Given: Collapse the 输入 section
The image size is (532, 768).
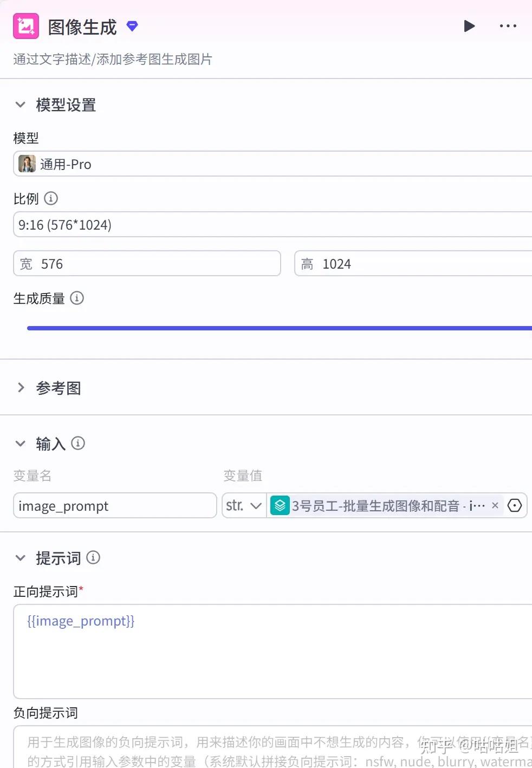Looking at the screenshot, I should pyautogui.click(x=21, y=444).
